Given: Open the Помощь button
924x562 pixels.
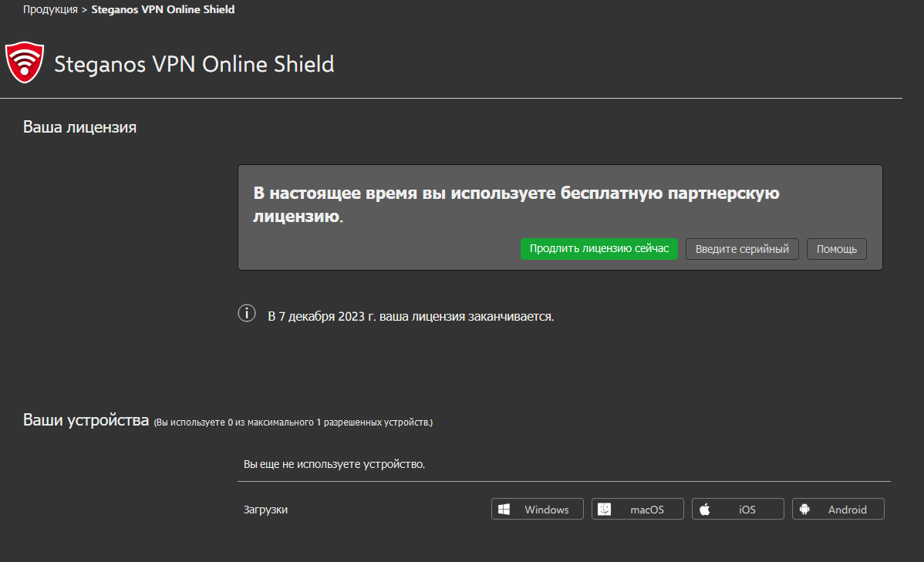Looking at the screenshot, I should pyautogui.click(x=836, y=248).
